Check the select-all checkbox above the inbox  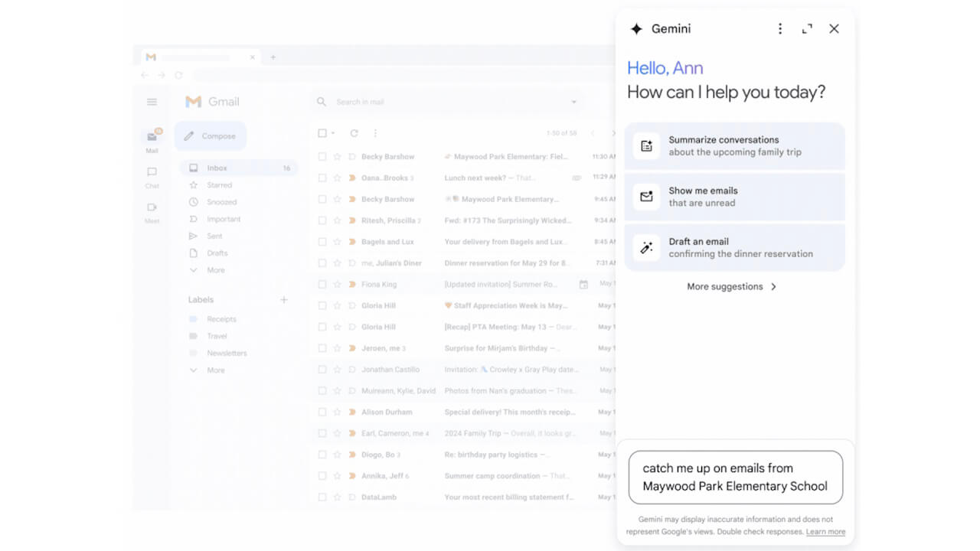(322, 132)
